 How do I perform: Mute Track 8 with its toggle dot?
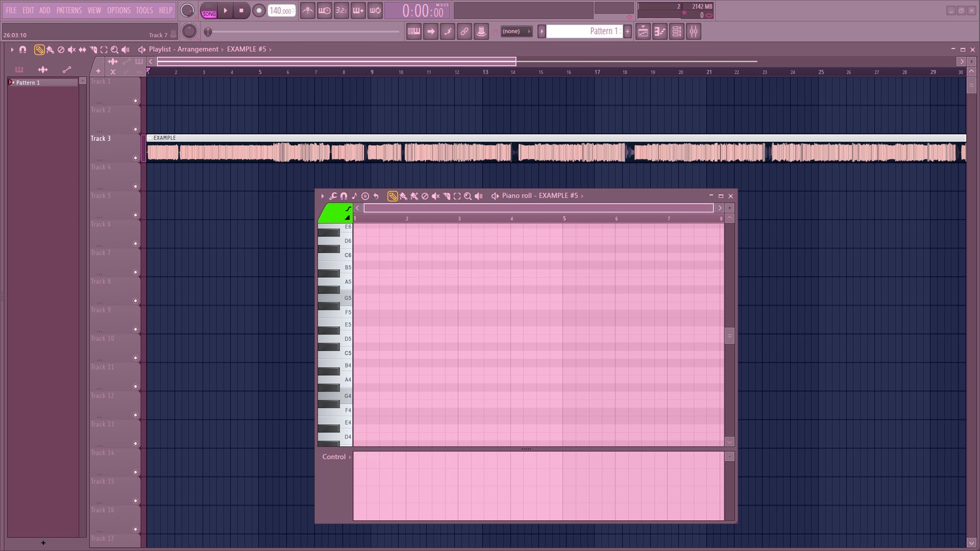click(x=136, y=301)
